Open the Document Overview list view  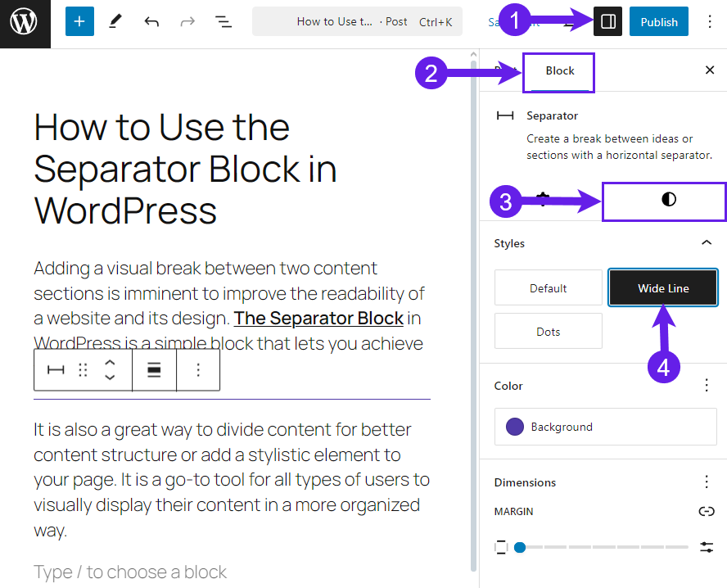224,21
